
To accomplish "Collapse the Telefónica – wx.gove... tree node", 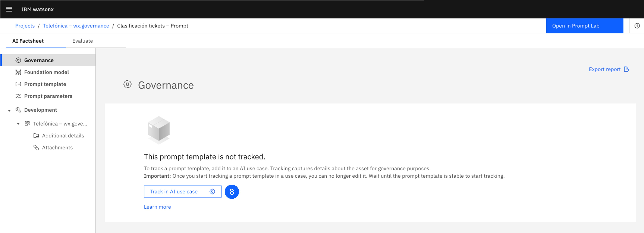I will coord(18,124).
